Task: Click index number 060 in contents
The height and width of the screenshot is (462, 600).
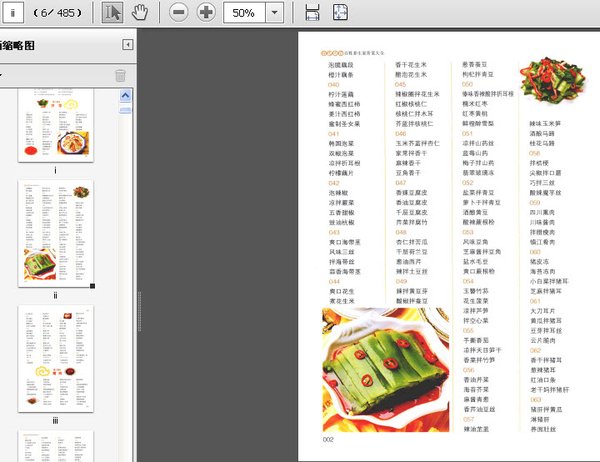Action: (535, 252)
